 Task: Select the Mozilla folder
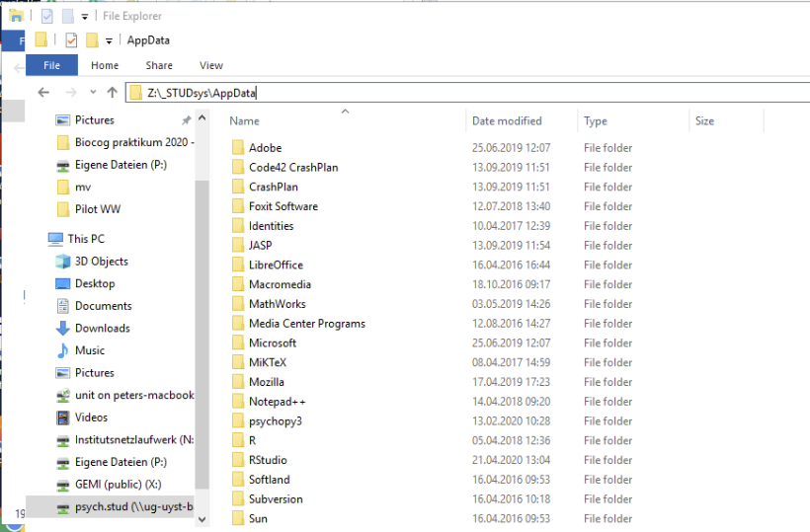point(266,382)
